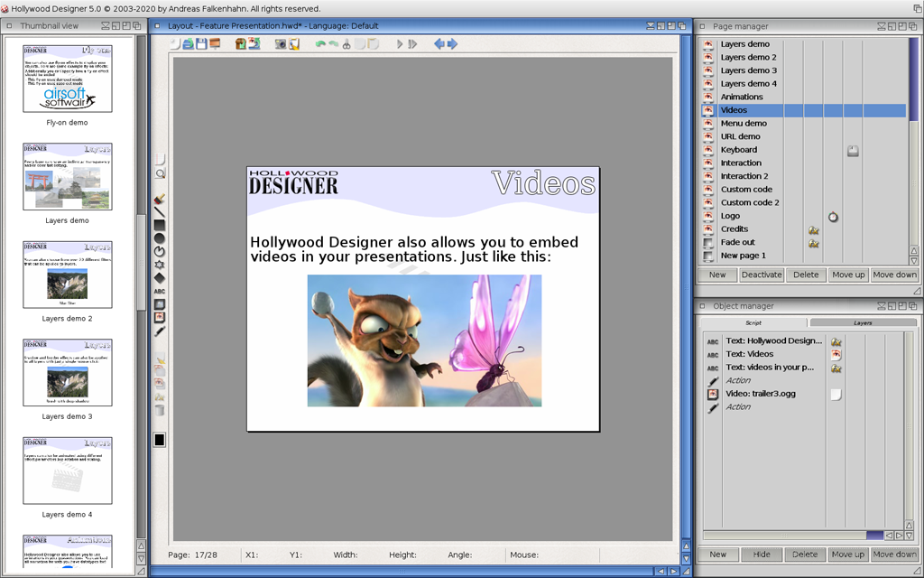Click Hide button in Object manager
This screenshot has width=924, height=578.
tap(762, 555)
